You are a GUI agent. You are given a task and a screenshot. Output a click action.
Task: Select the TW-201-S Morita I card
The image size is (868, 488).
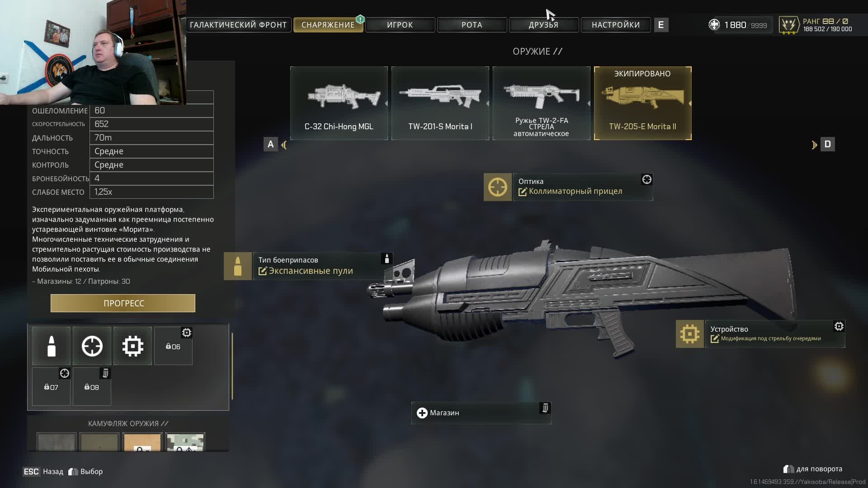point(440,103)
